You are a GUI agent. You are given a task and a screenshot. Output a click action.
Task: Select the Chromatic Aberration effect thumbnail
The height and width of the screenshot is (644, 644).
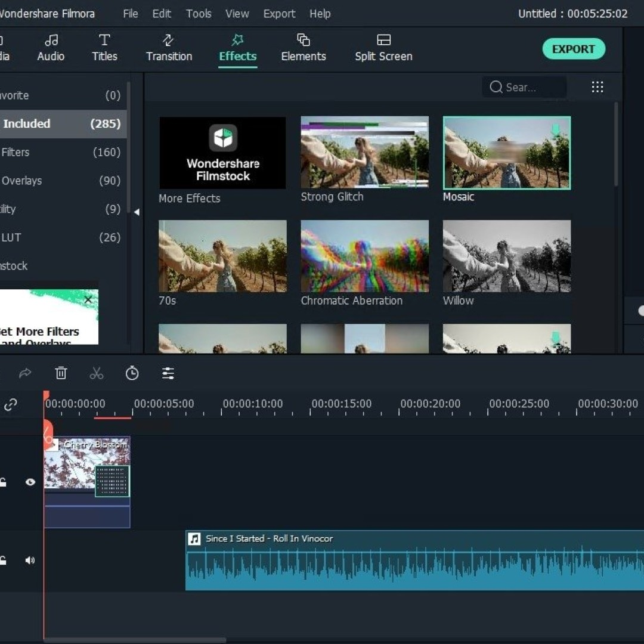[x=364, y=256]
